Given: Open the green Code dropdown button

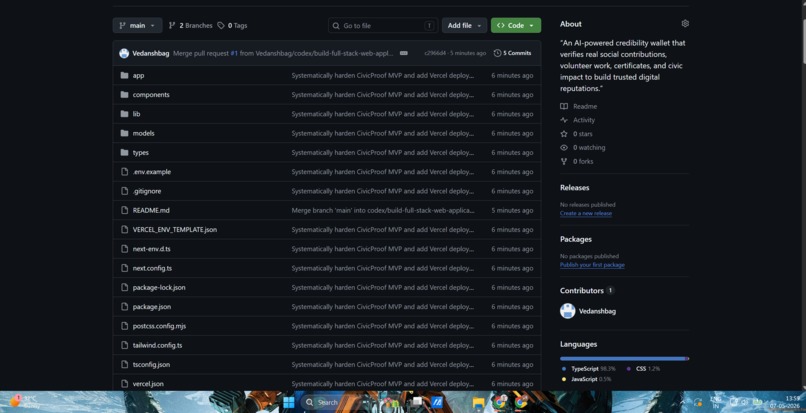Looking at the screenshot, I should (x=516, y=26).
